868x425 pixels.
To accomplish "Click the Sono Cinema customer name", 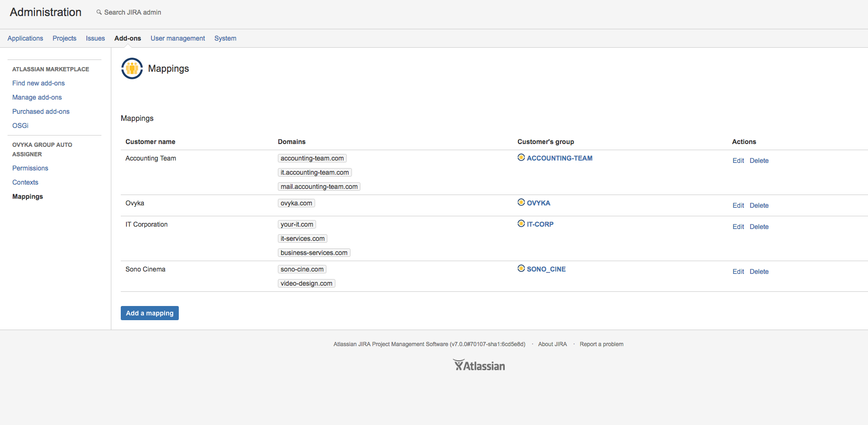I will click(145, 269).
